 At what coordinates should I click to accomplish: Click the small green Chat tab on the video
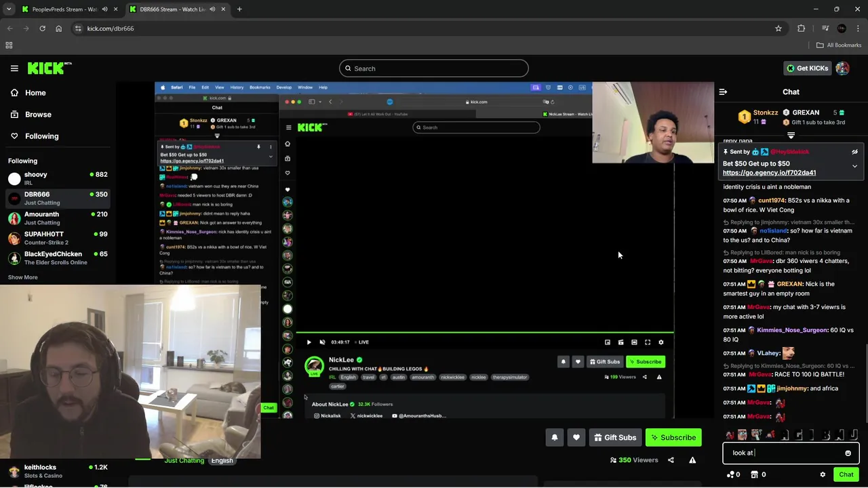pos(269,408)
